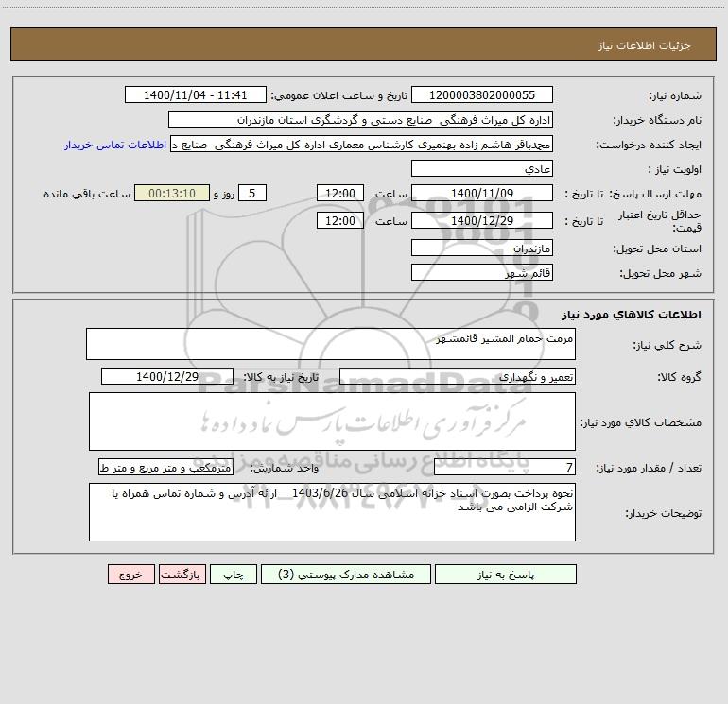Click the buyer notes text area
The height and width of the screenshot is (704, 728).
(332, 512)
